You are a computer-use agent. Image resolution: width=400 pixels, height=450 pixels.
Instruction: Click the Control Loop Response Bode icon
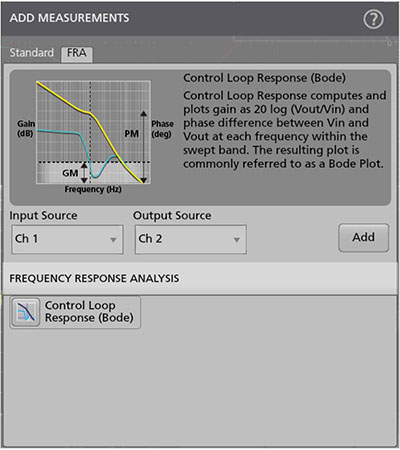pyautogui.click(x=25, y=312)
